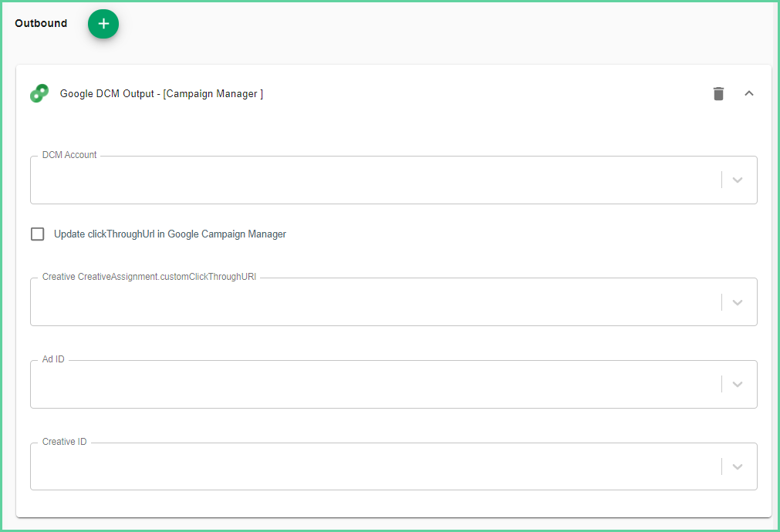Click the collapse arrow on Google DCM Output

[x=749, y=93]
